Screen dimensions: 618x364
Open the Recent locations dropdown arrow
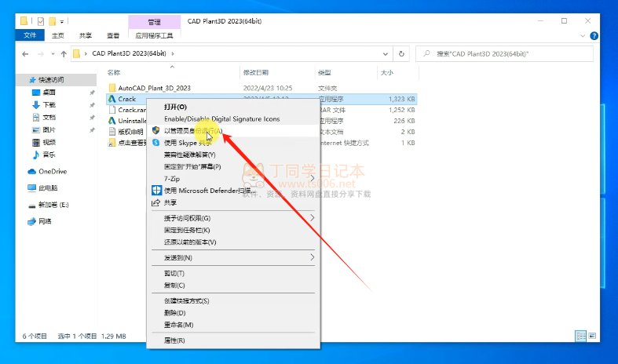point(53,54)
